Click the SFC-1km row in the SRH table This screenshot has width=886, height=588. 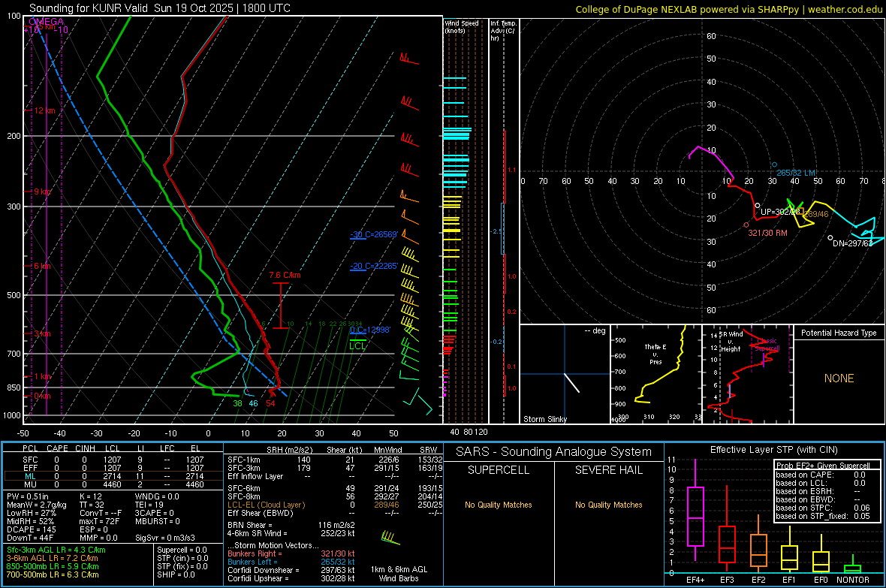point(335,460)
